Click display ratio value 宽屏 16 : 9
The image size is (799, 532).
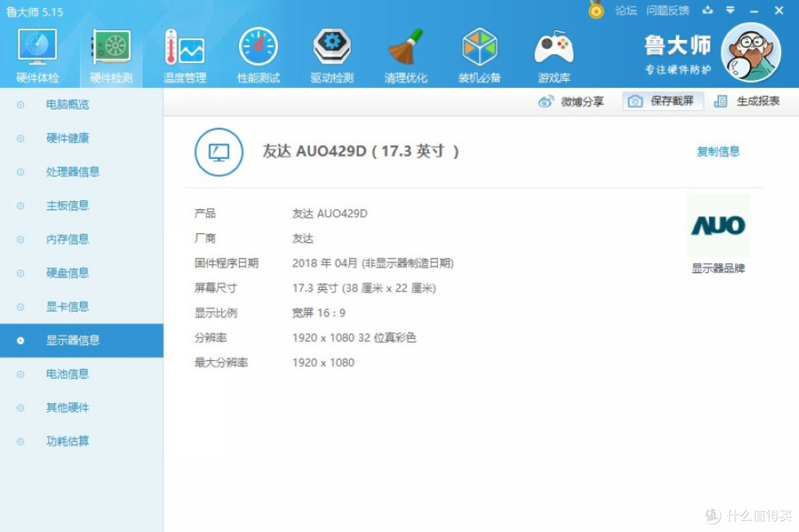pos(318,313)
